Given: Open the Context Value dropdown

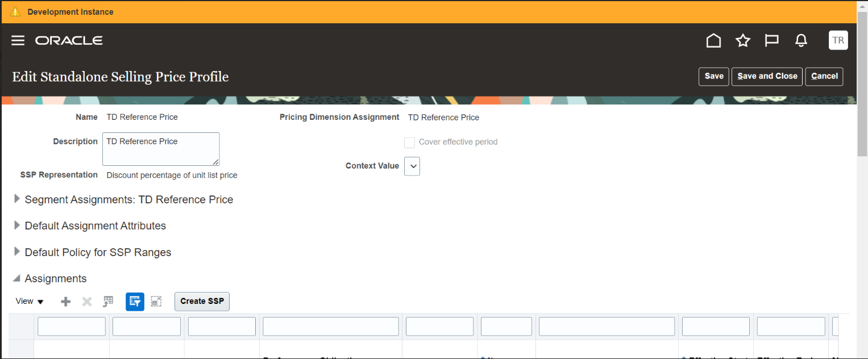Looking at the screenshot, I should [412, 166].
